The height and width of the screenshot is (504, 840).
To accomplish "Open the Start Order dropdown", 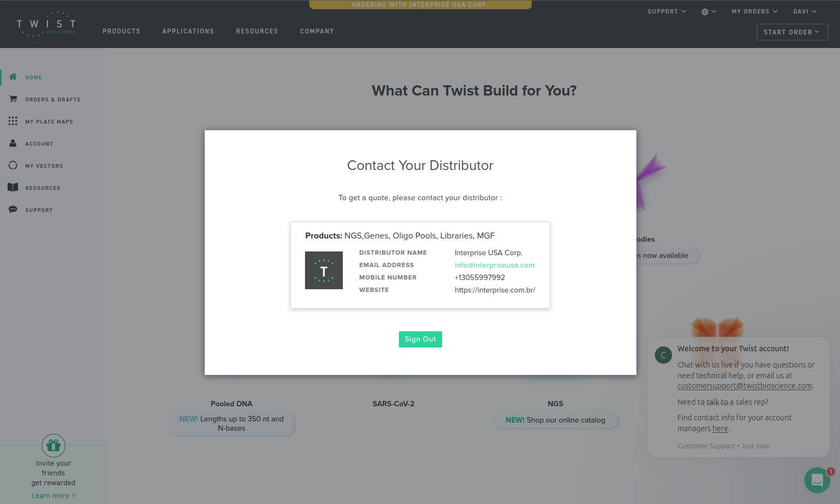I will pyautogui.click(x=791, y=32).
